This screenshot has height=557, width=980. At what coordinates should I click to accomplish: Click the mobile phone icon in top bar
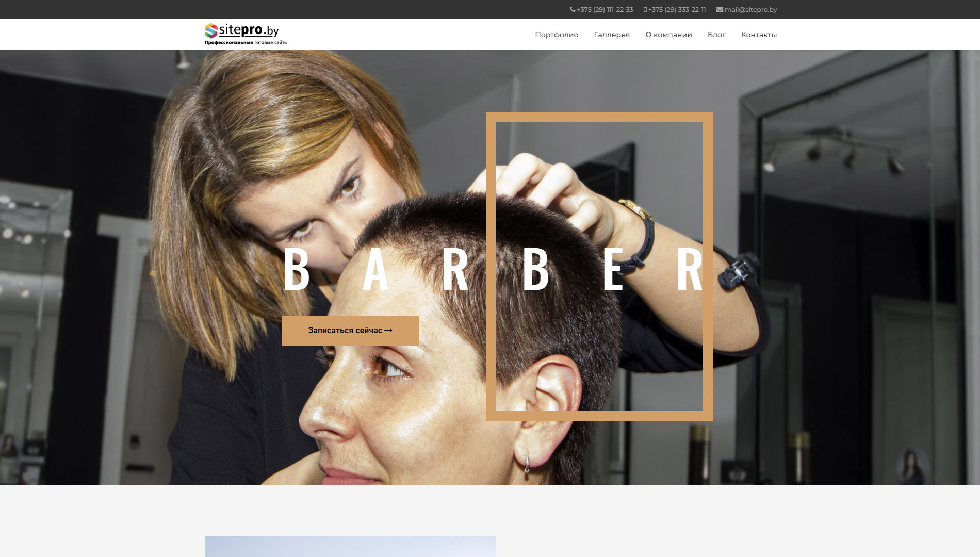tap(645, 10)
